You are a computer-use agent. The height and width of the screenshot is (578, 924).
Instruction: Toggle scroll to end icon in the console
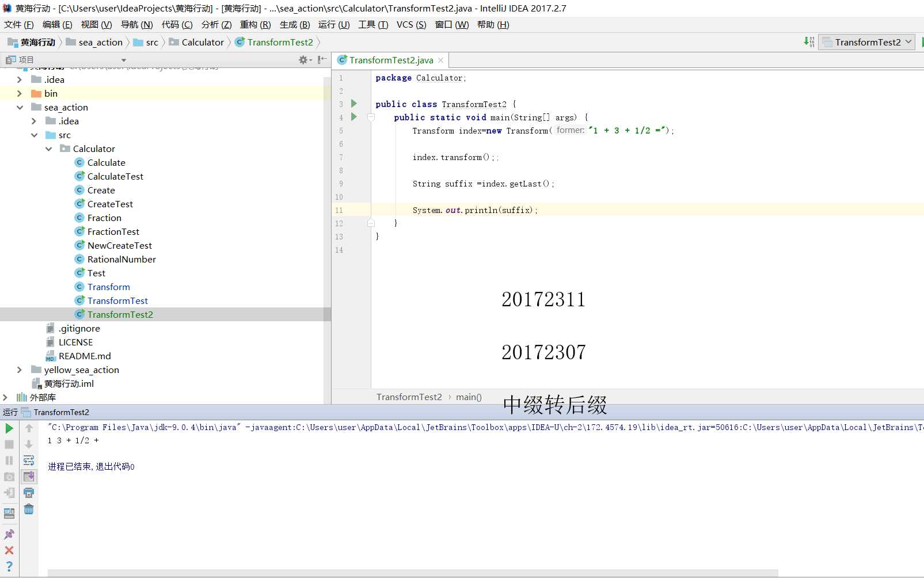pos(29,477)
